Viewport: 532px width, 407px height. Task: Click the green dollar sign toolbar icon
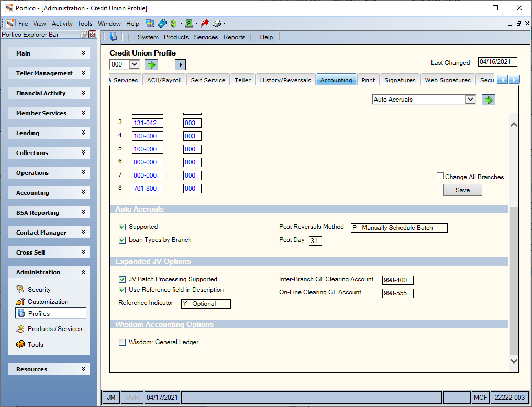[x=174, y=24]
